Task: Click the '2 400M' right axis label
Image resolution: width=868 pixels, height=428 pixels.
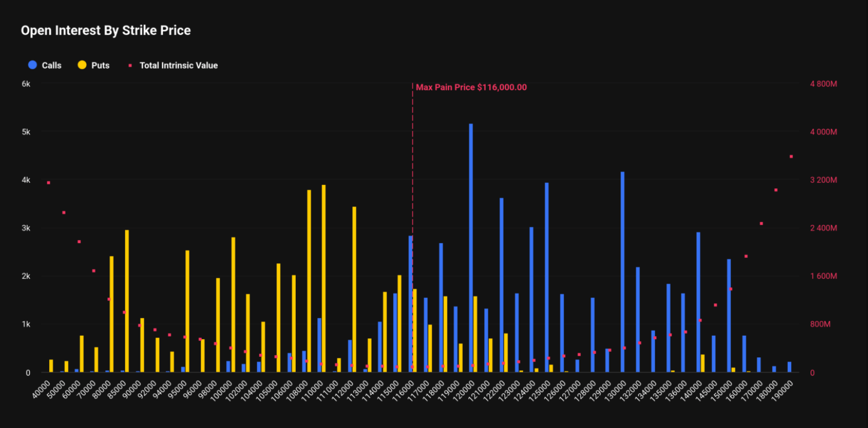Action: [x=824, y=228]
